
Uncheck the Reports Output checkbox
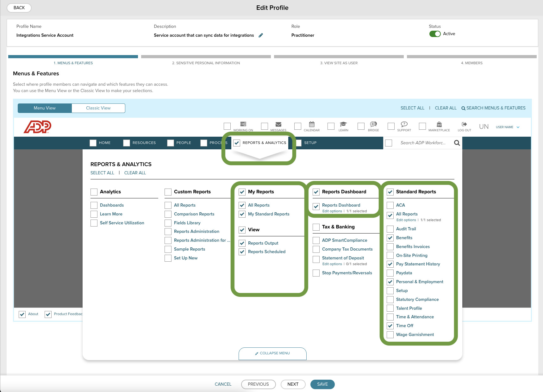coord(242,243)
